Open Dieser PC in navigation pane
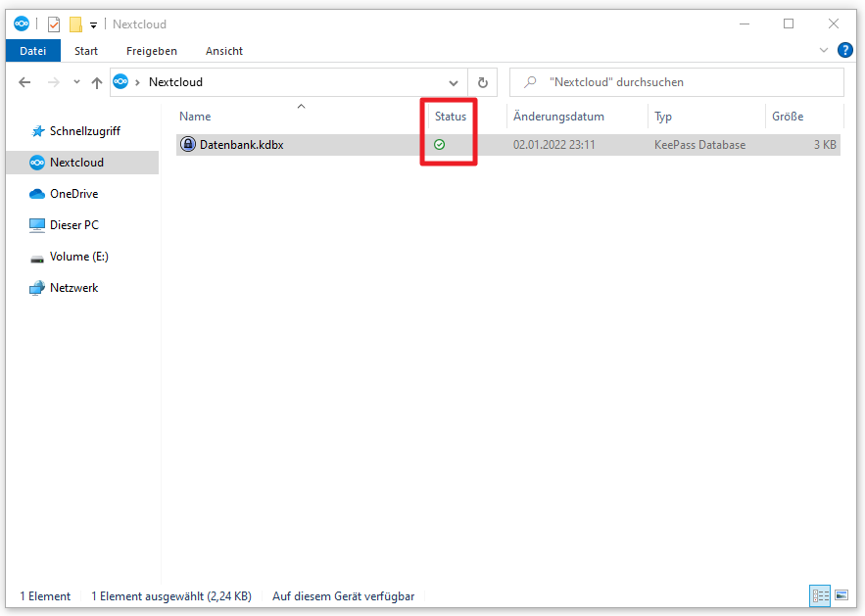The width and height of the screenshot is (865, 616). coord(73,225)
